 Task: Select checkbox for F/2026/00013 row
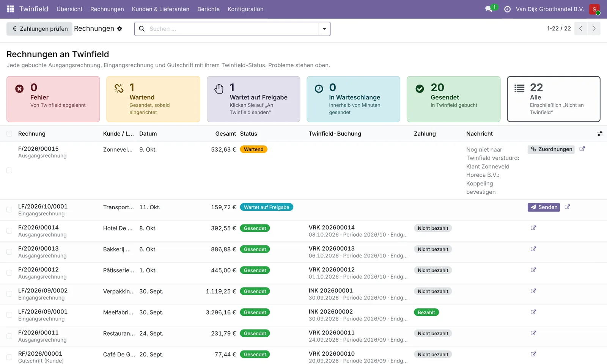(9, 252)
